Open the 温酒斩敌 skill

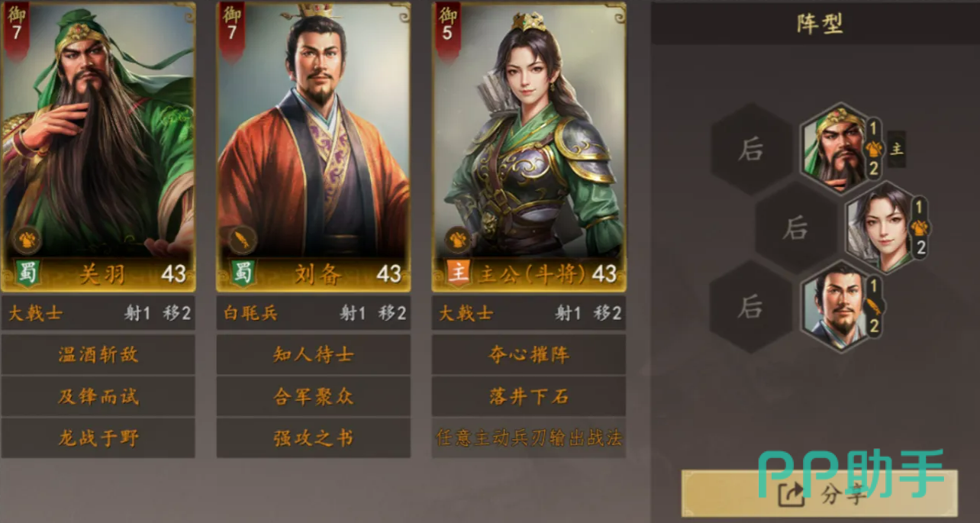(x=98, y=355)
